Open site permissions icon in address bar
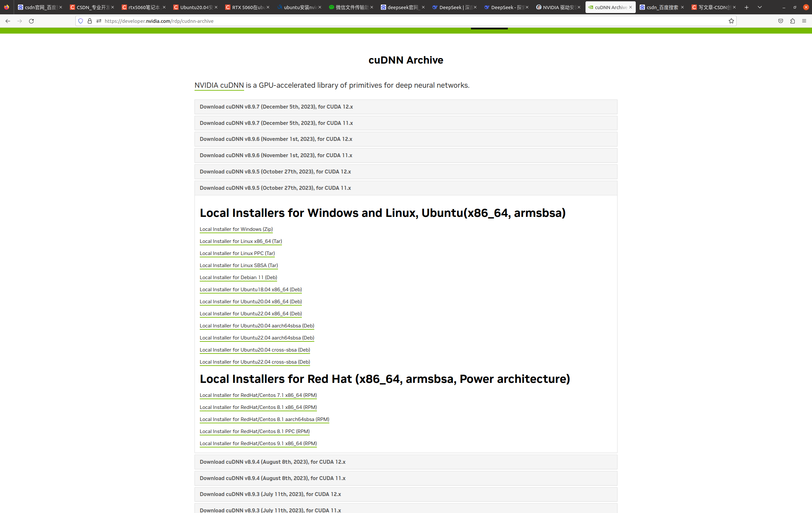This screenshot has height=513, width=812. point(99,21)
